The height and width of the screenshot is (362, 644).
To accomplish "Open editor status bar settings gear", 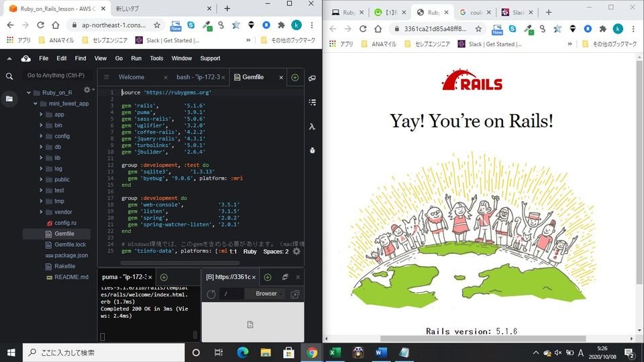I will pyautogui.click(x=297, y=251).
